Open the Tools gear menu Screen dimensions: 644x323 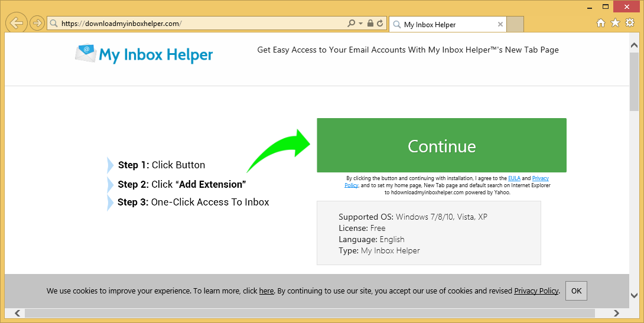tap(630, 23)
